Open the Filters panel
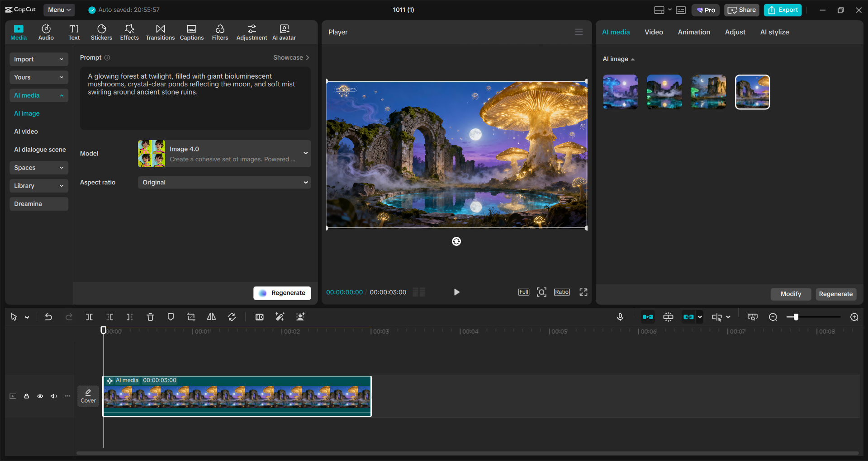Viewport: 868px width, 461px height. tap(220, 32)
